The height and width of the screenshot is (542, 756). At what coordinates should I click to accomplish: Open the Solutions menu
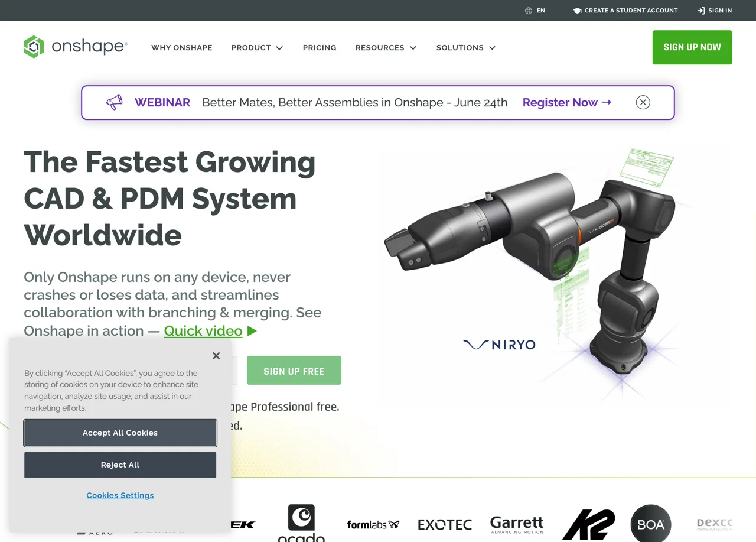[466, 47]
